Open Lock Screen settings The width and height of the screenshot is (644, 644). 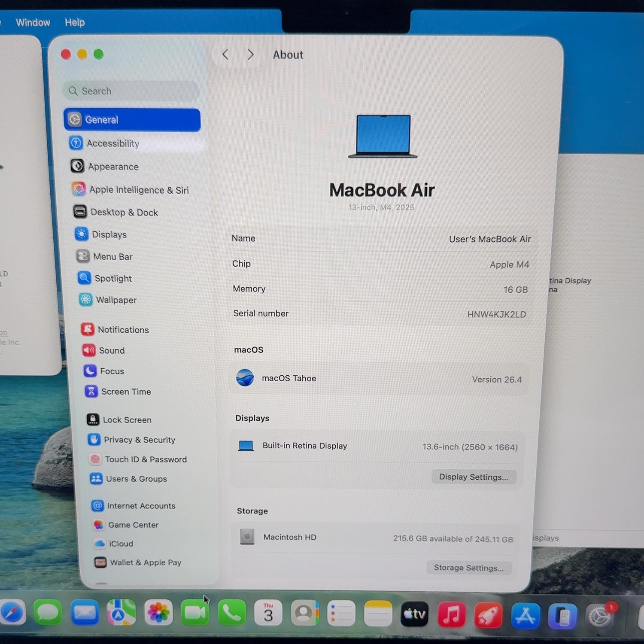(x=119, y=419)
